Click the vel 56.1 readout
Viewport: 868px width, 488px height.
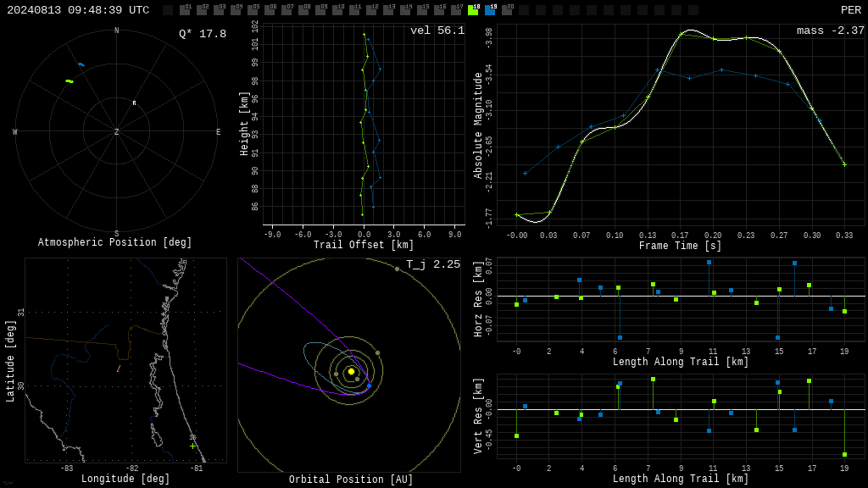437,30
